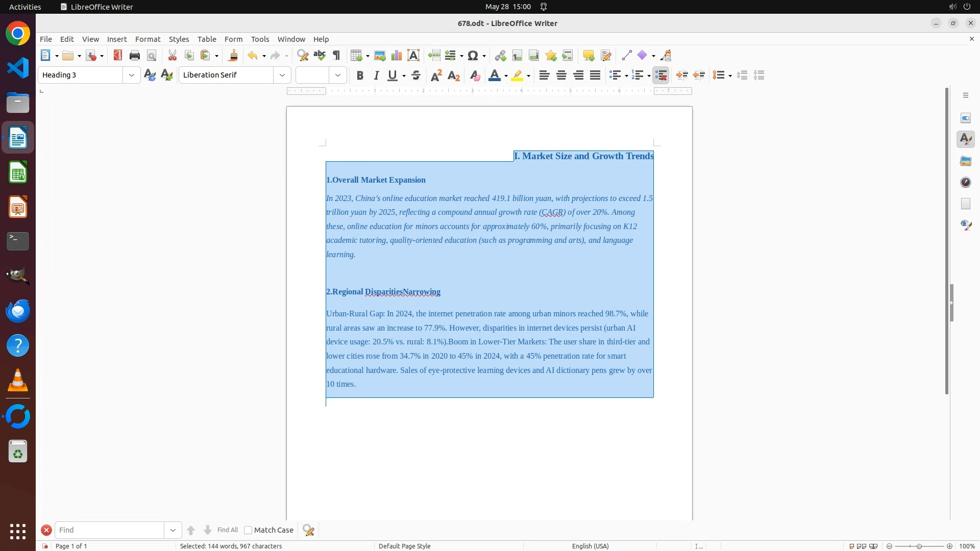The image size is (980, 551).
Task: Toggle the Formatting Marks pilcrow icon
Action: pos(336,56)
